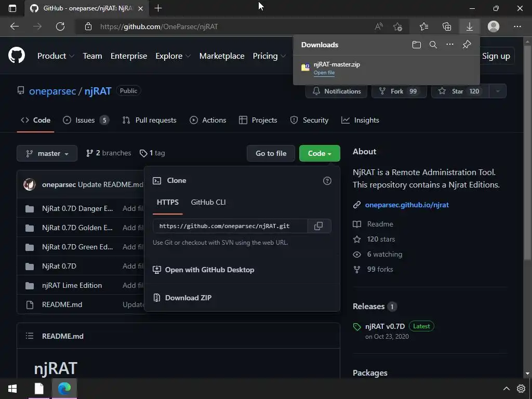Open the njRAT v0.7D release link
This screenshot has height=399, width=532.
coord(385,326)
